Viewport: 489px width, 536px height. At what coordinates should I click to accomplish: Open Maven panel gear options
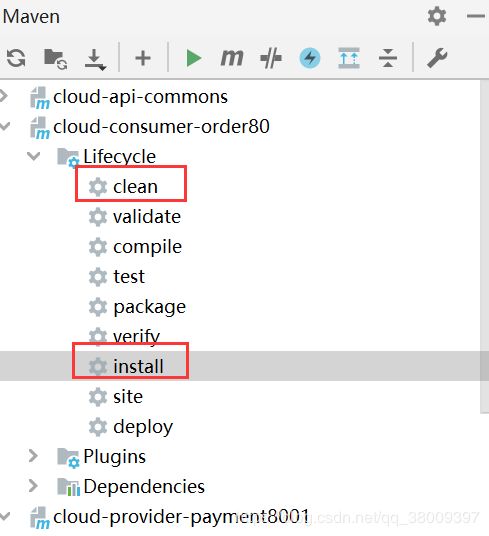(x=437, y=16)
